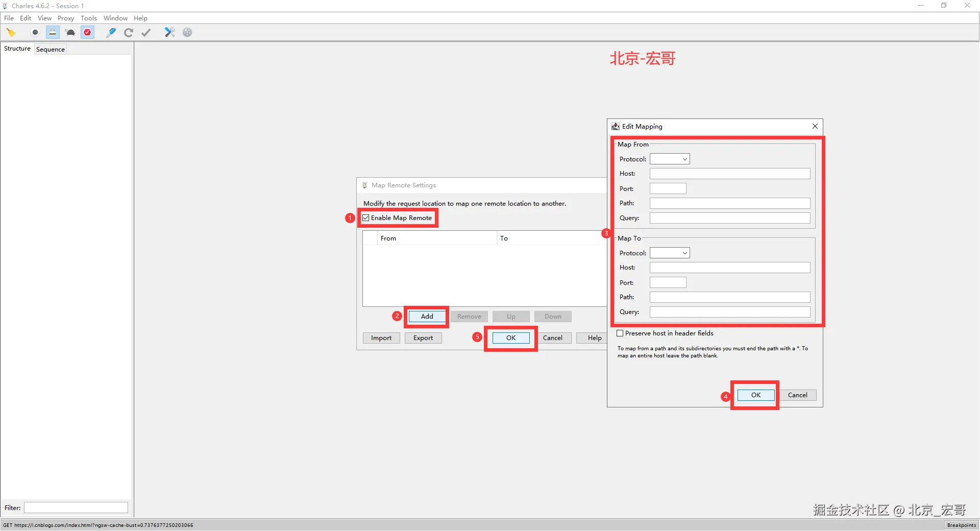Cancel the Edit Mapping dialog
980x531 pixels.
point(798,395)
